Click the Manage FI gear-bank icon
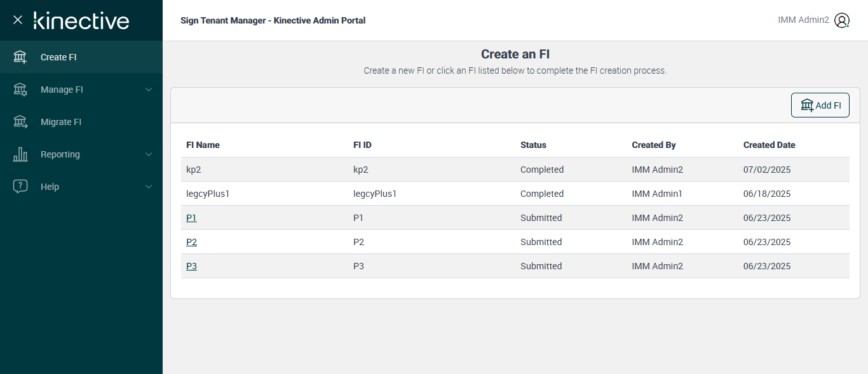 (x=20, y=90)
